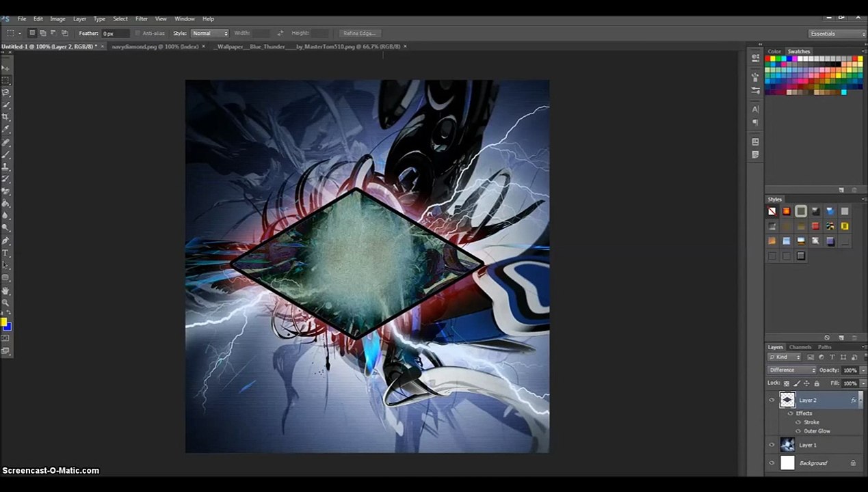
Task: Toggle visibility of Stroke effect
Action: point(798,422)
